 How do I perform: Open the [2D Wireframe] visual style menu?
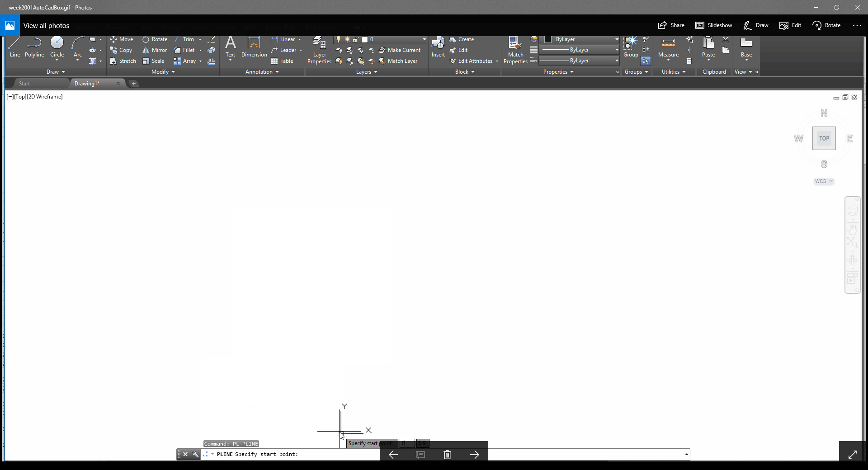pyautogui.click(x=45, y=97)
